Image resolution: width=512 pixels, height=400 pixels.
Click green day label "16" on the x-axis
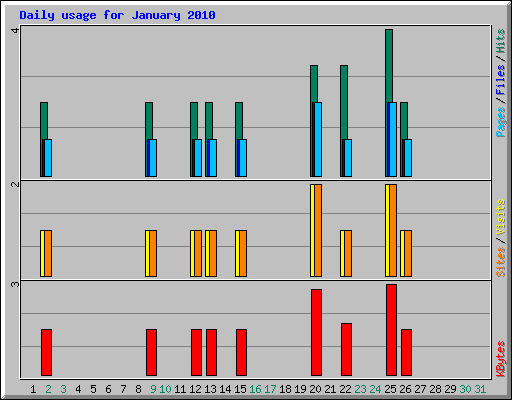point(255,389)
